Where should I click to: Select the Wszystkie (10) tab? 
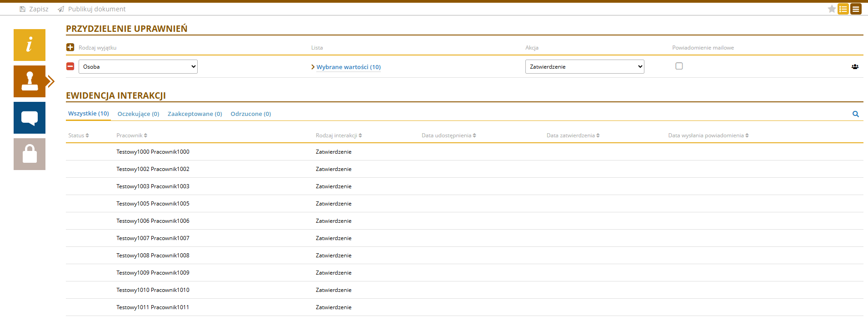(89, 114)
